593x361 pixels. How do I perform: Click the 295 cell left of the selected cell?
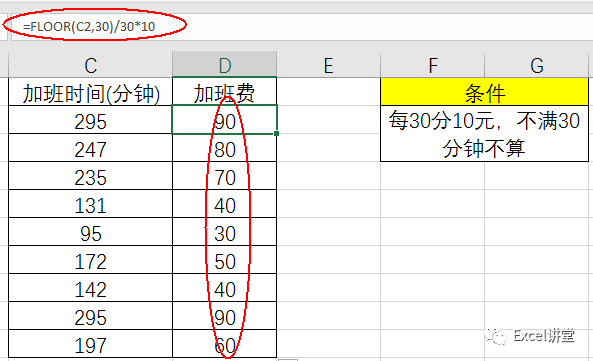coord(90,120)
